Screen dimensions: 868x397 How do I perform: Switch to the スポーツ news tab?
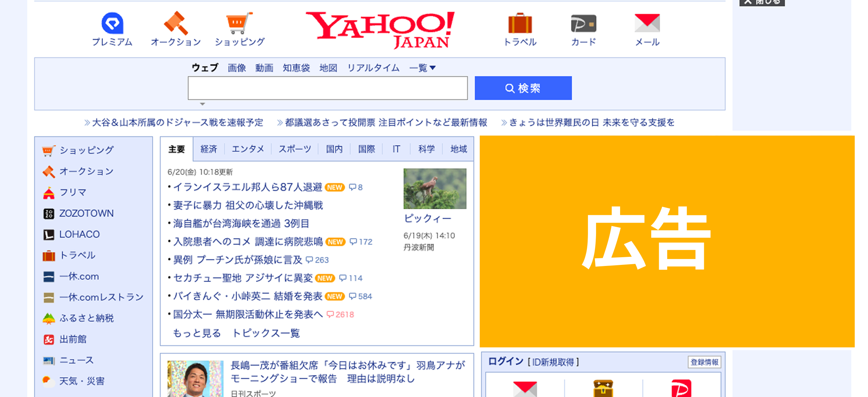click(295, 149)
